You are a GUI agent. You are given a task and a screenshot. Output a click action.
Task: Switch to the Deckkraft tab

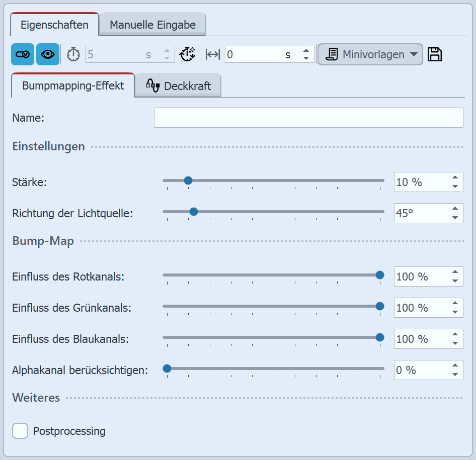coord(186,85)
